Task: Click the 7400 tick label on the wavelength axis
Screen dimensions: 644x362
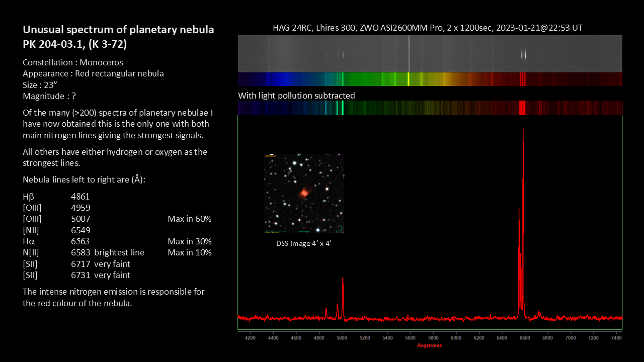Action: [x=616, y=338]
